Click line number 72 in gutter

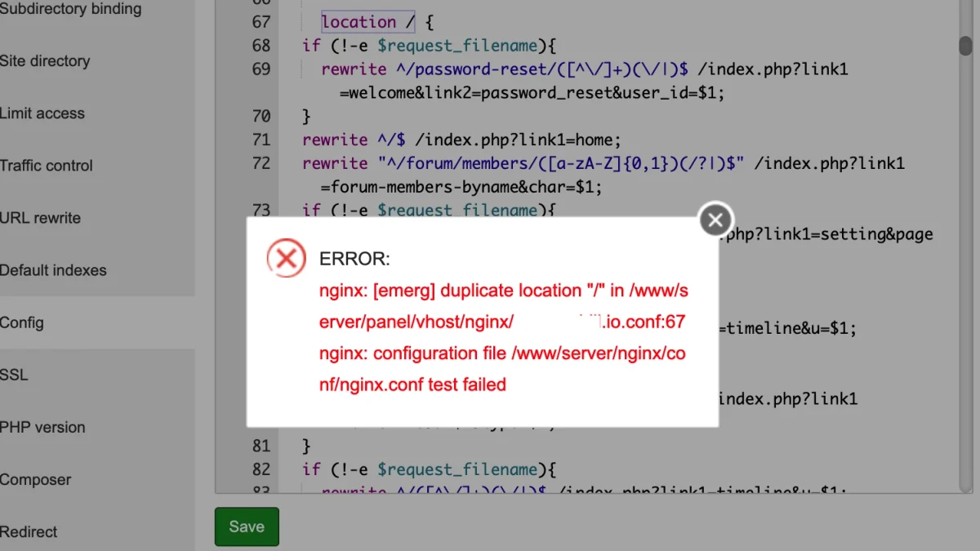coord(261,163)
